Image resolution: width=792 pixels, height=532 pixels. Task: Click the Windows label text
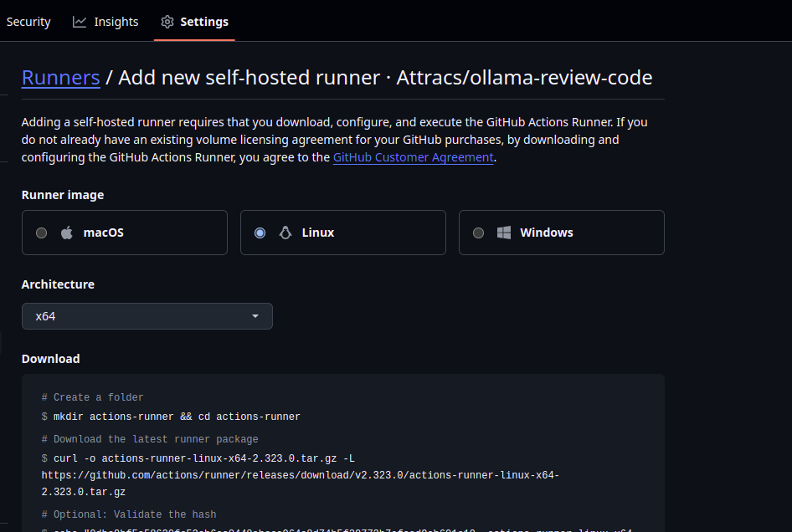click(547, 233)
